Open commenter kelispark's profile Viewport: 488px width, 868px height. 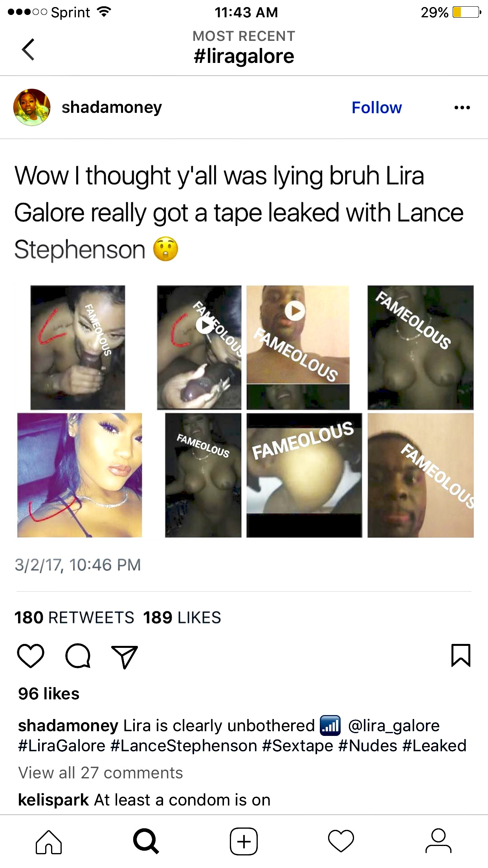pyautogui.click(x=53, y=800)
